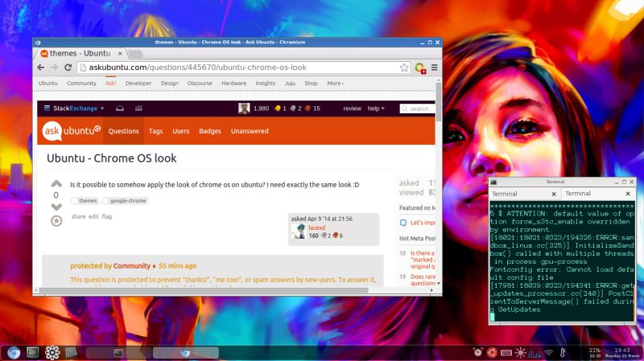The height and width of the screenshot is (361, 644).
Task: Click the question title Ubuntu - Chrome OS look
Action: pyautogui.click(x=112, y=158)
